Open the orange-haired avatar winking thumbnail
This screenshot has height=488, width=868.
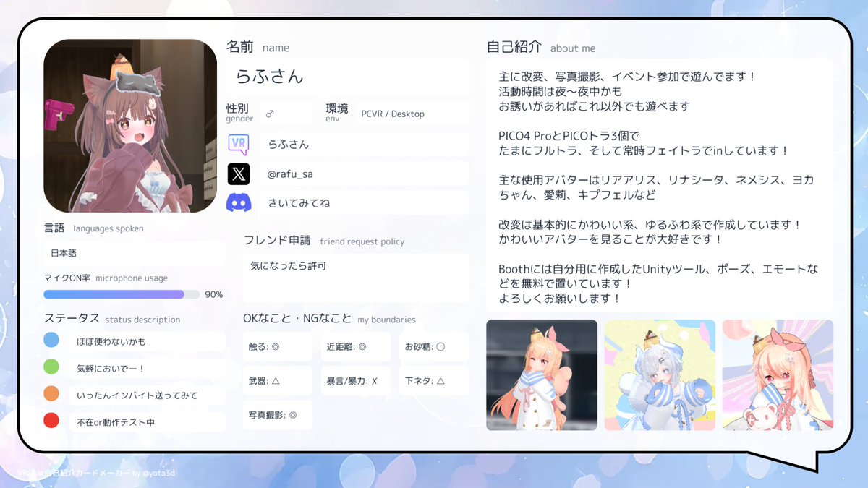point(542,375)
